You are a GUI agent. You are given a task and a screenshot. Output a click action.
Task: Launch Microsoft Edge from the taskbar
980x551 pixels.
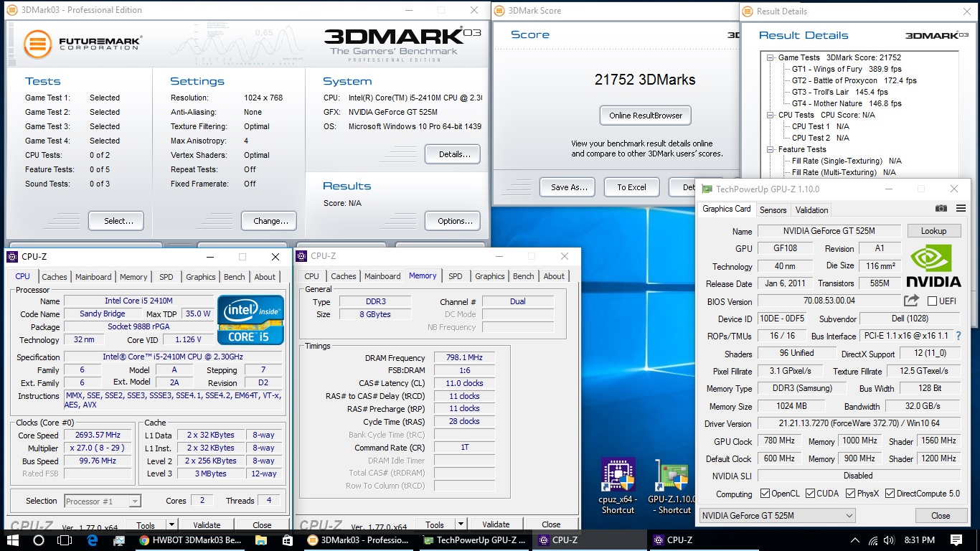coord(92,540)
